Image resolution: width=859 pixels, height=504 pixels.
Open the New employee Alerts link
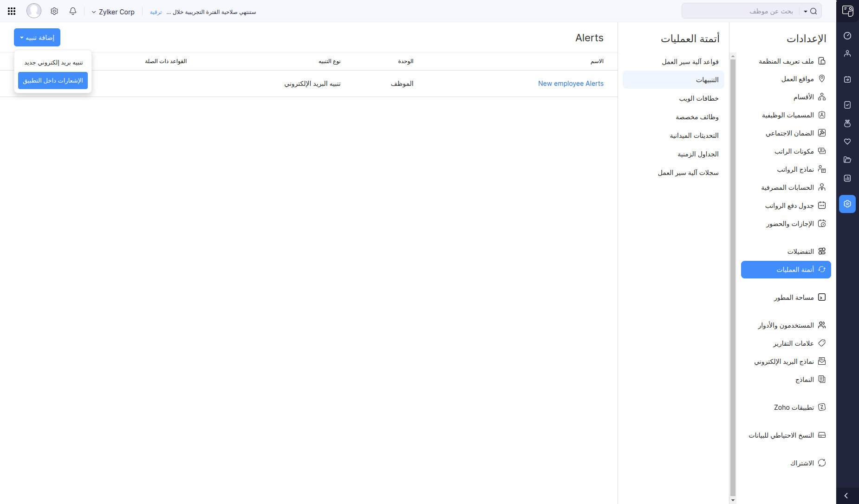571,84
